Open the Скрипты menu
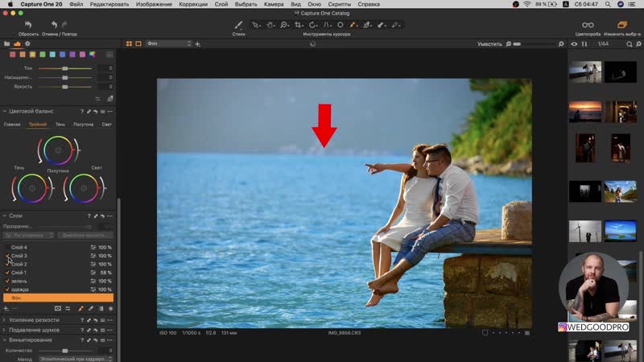 pyautogui.click(x=339, y=4)
